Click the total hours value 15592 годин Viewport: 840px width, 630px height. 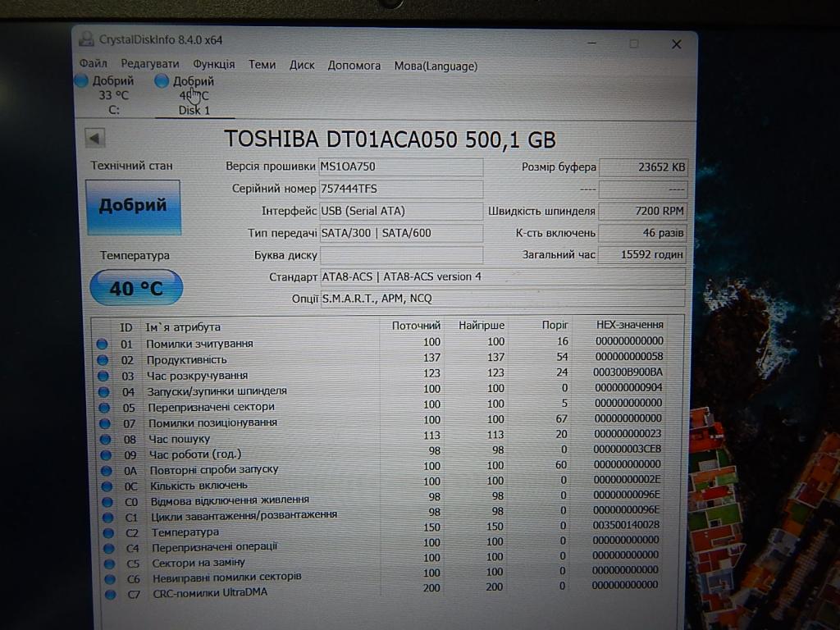coord(641,255)
